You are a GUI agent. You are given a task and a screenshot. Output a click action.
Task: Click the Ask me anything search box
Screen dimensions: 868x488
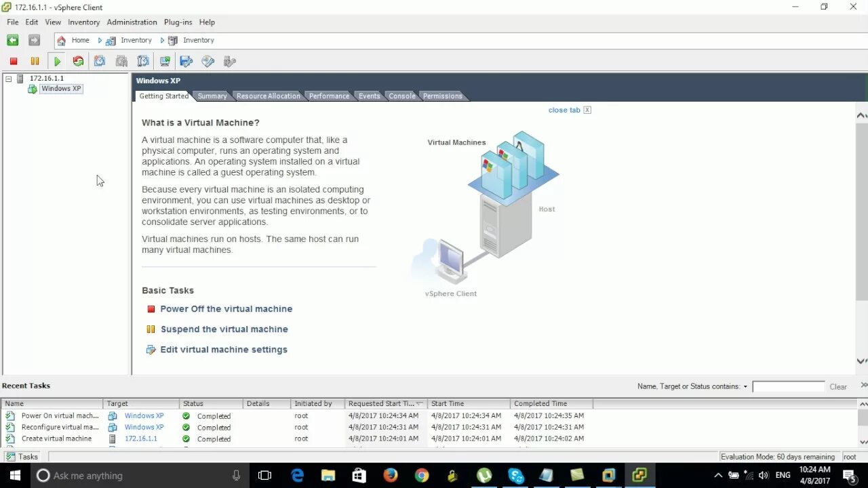click(140, 475)
